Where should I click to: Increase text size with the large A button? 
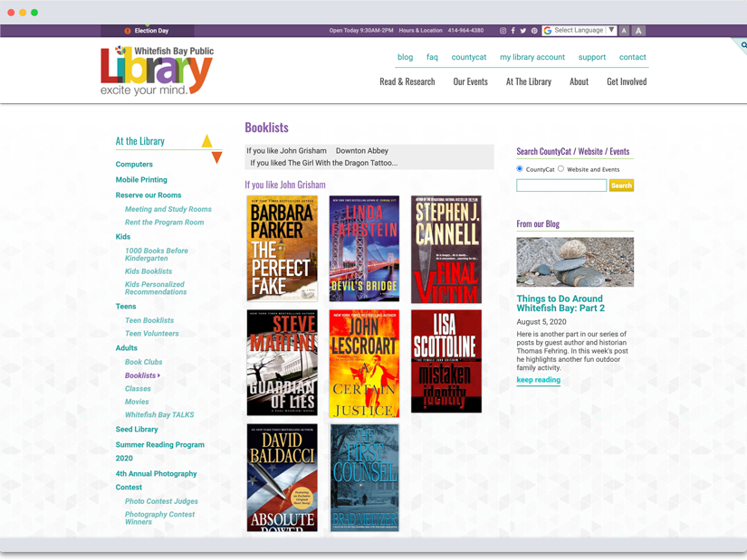(638, 31)
